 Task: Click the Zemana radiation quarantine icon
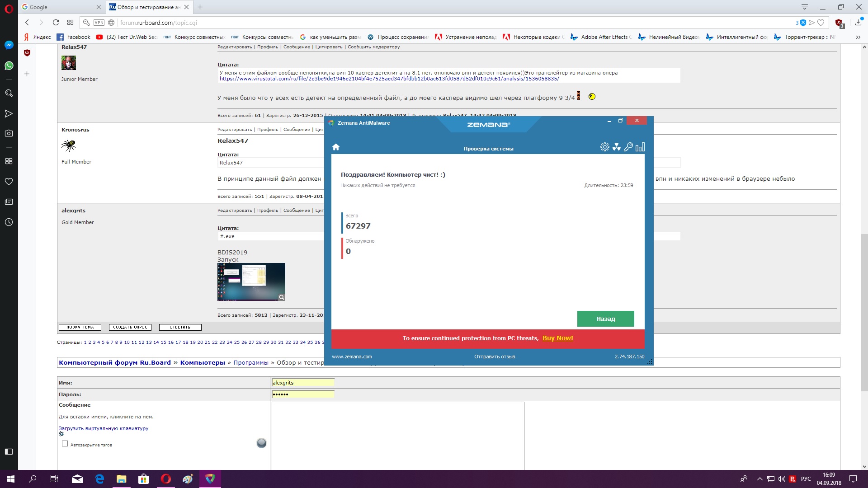(616, 147)
